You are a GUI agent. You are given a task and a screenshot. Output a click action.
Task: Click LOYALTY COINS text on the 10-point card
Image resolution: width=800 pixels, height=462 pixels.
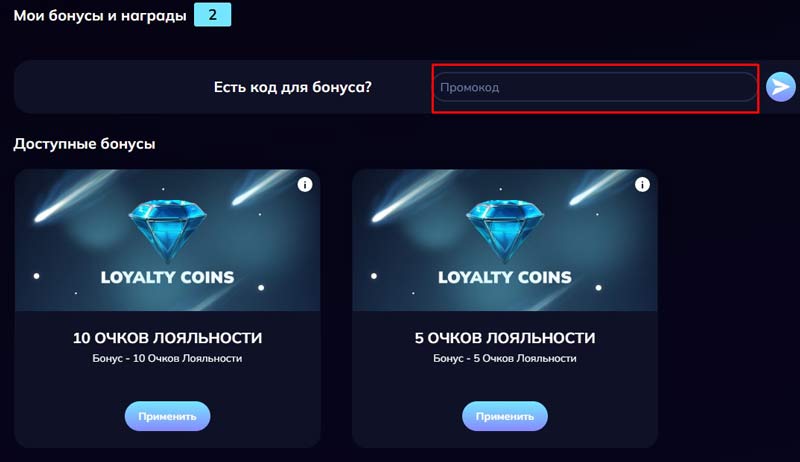tap(167, 277)
